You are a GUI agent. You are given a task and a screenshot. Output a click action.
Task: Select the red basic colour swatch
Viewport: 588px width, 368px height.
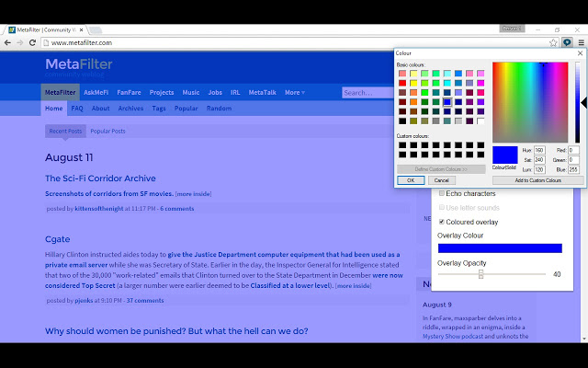pyautogui.click(x=402, y=83)
